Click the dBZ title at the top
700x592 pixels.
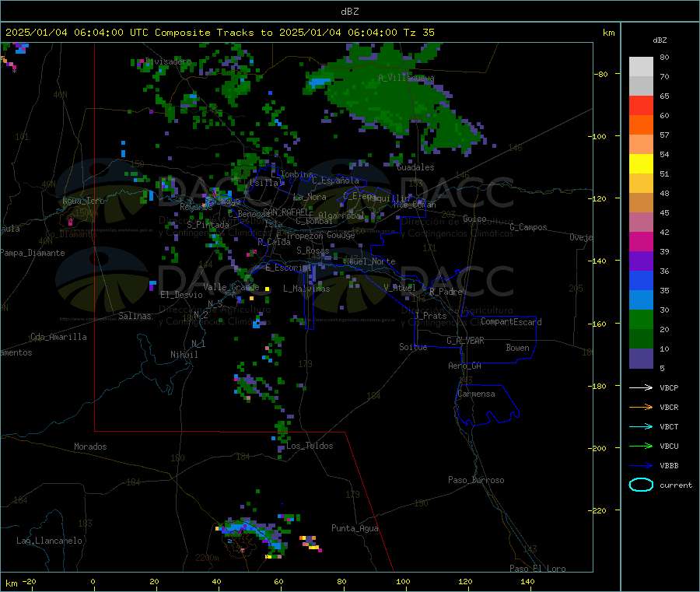[349, 12]
